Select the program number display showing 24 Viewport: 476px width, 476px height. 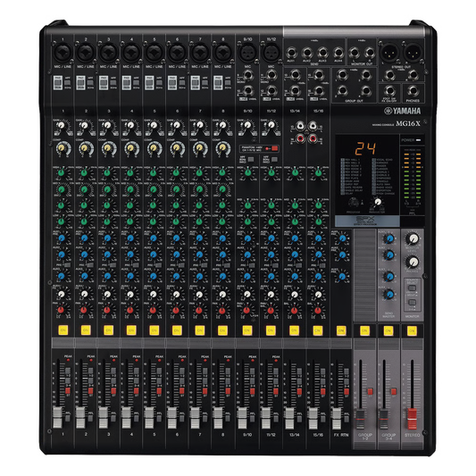365,148
